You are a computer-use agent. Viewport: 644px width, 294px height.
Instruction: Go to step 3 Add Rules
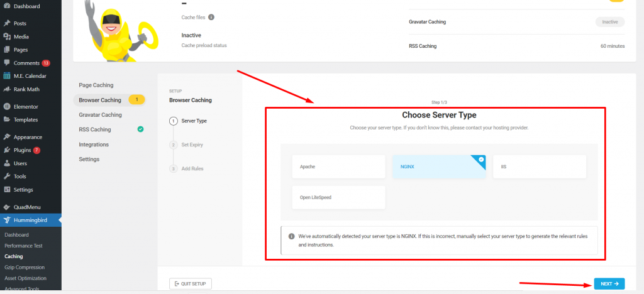(x=186, y=168)
